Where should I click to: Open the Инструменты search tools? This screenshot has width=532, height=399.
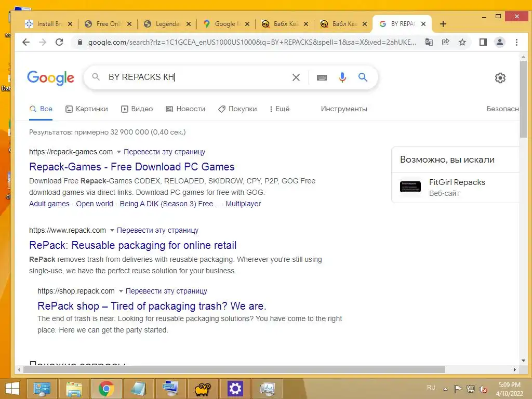[x=344, y=109]
